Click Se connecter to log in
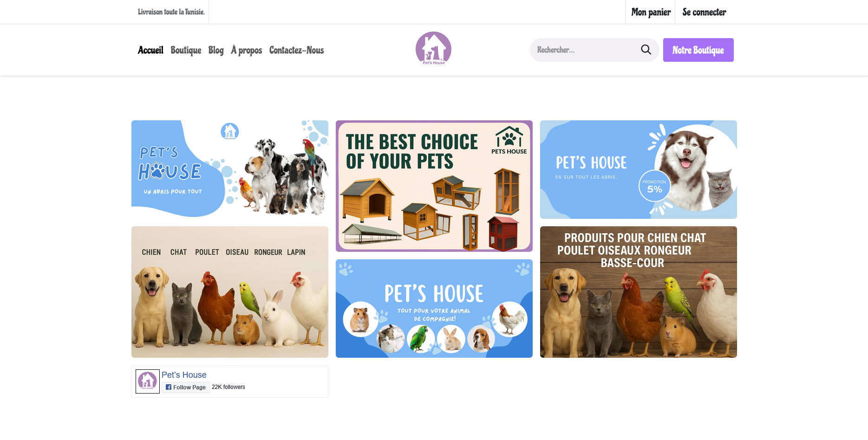The width and height of the screenshot is (868, 440). point(704,12)
